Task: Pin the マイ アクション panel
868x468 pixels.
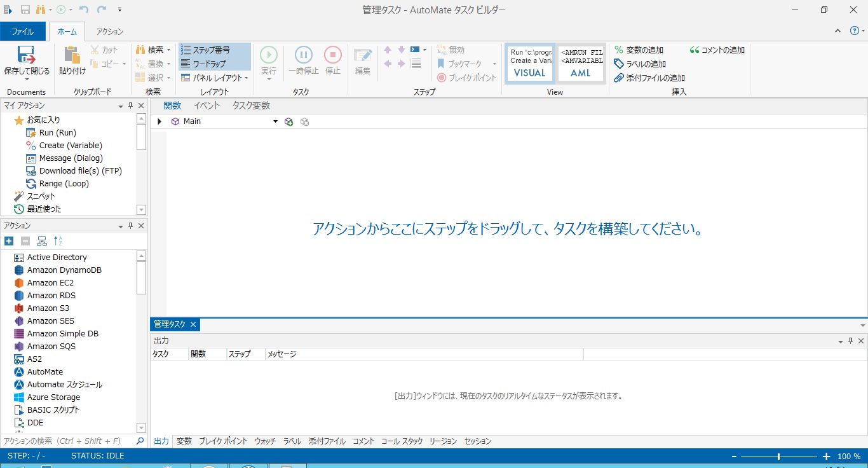Action: (x=130, y=106)
